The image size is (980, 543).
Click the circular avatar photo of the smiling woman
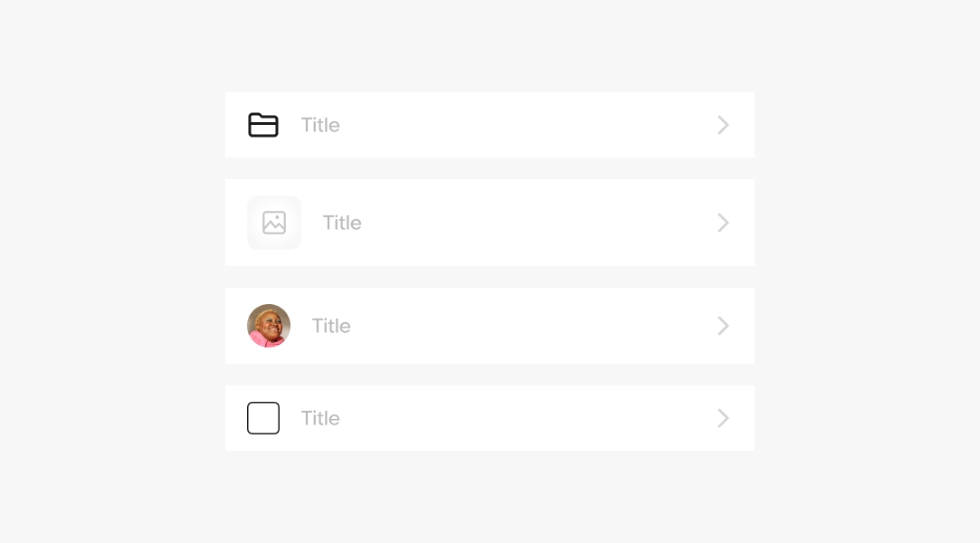(x=269, y=326)
